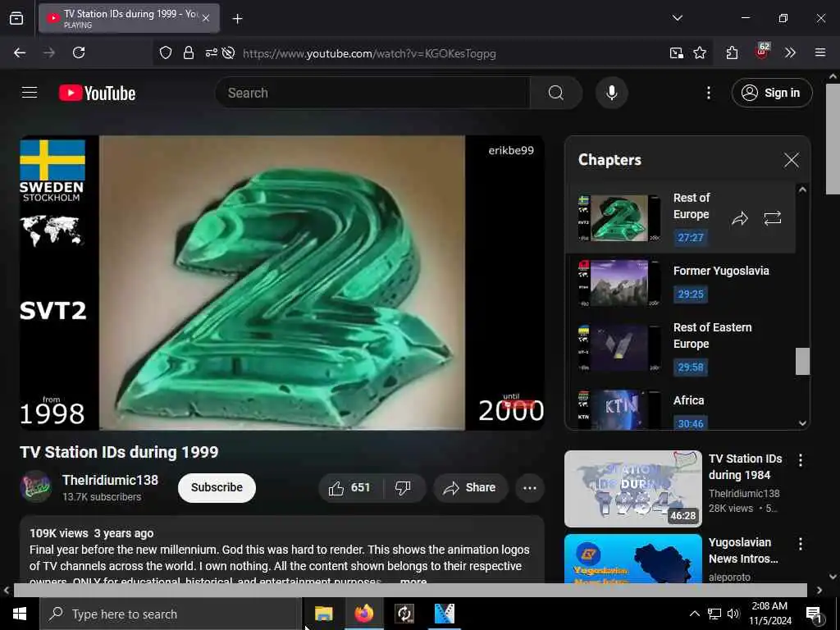The image size is (840, 630).
Task: Share the Rest of Europe chapter
Action: [739, 218]
